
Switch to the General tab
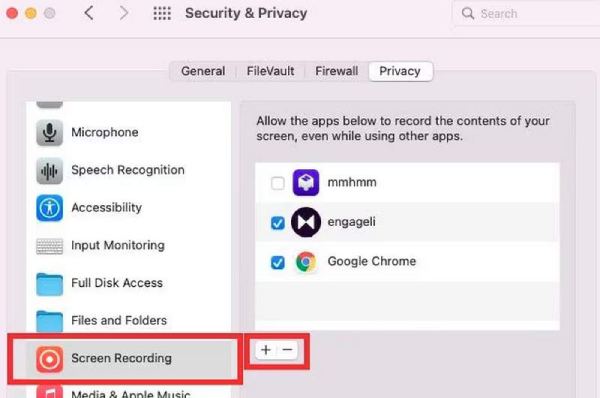click(x=203, y=71)
